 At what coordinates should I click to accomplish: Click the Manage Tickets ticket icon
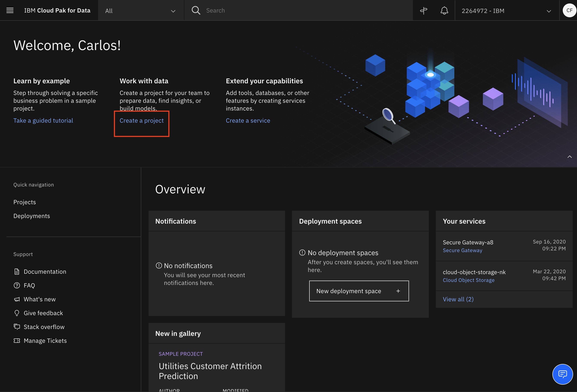[x=17, y=341]
